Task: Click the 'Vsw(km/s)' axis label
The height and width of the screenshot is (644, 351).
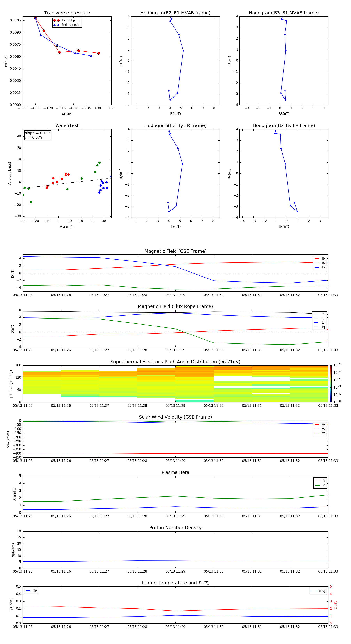Action: tap(8, 439)
